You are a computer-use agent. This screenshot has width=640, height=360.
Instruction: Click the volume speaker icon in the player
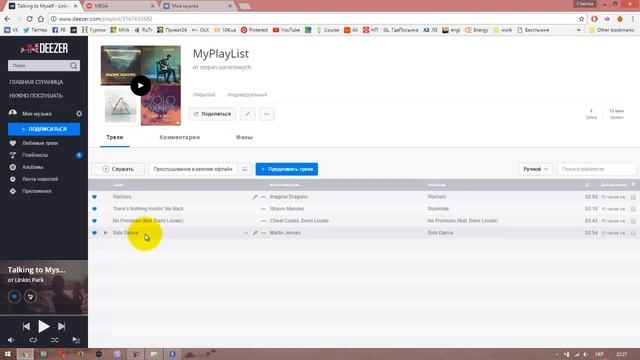(11, 340)
